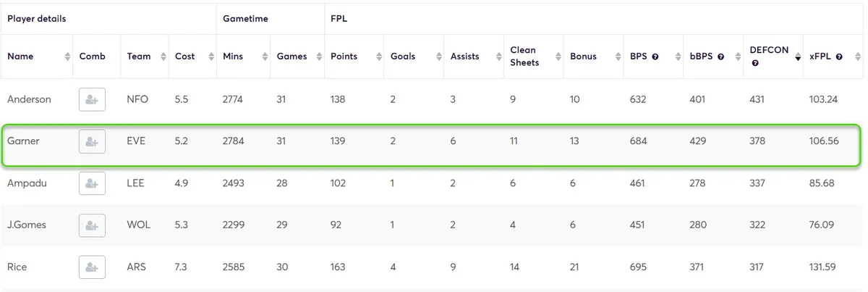Show the xFPL help tooltip icon

839,57
